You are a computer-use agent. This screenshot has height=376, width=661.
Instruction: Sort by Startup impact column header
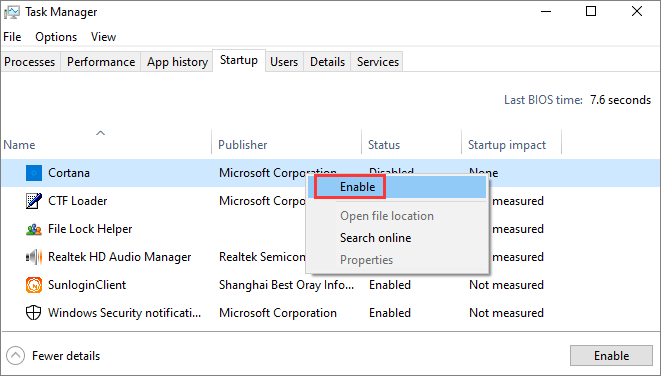coord(507,145)
